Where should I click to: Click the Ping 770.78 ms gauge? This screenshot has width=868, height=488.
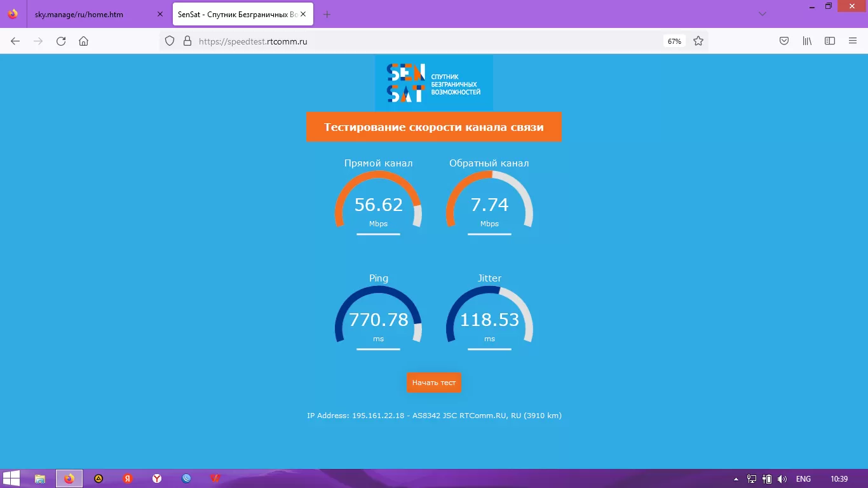click(378, 318)
